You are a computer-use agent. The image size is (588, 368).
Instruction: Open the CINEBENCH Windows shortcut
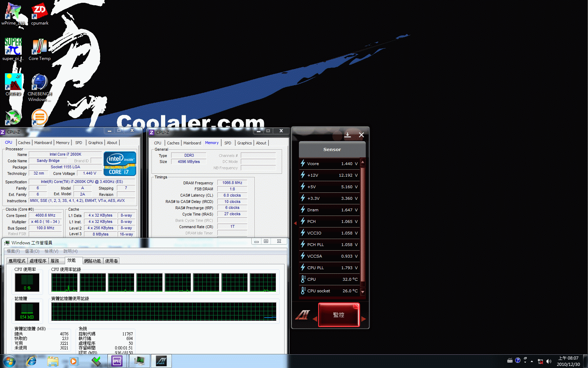40,87
